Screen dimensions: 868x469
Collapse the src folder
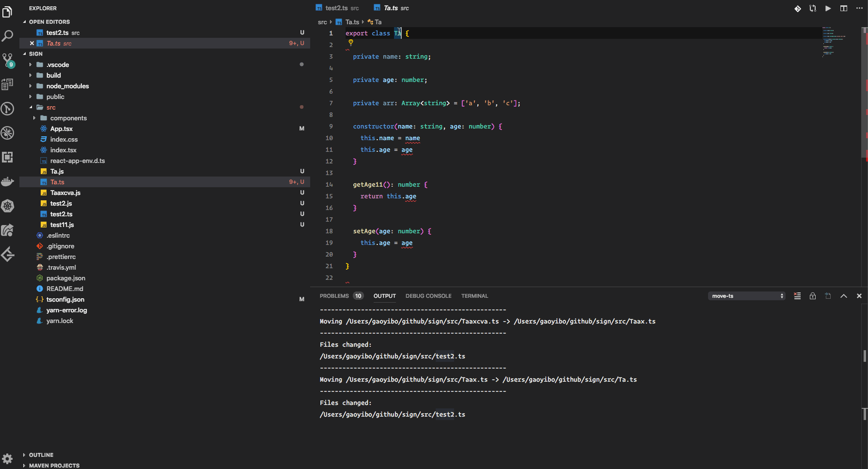point(51,108)
